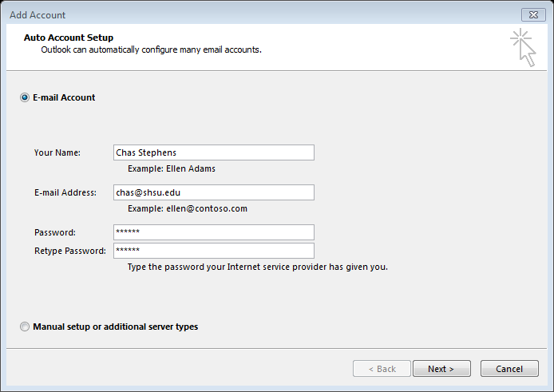Click into the E-mail Address field
Image resolution: width=554 pixels, height=392 pixels.
pyautogui.click(x=214, y=192)
